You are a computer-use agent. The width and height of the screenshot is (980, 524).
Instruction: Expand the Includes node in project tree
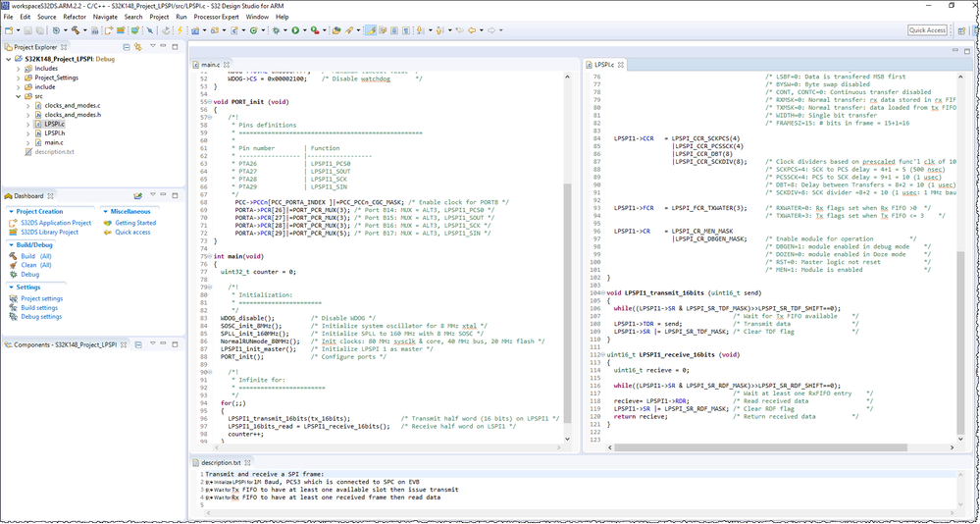coord(18,69)
